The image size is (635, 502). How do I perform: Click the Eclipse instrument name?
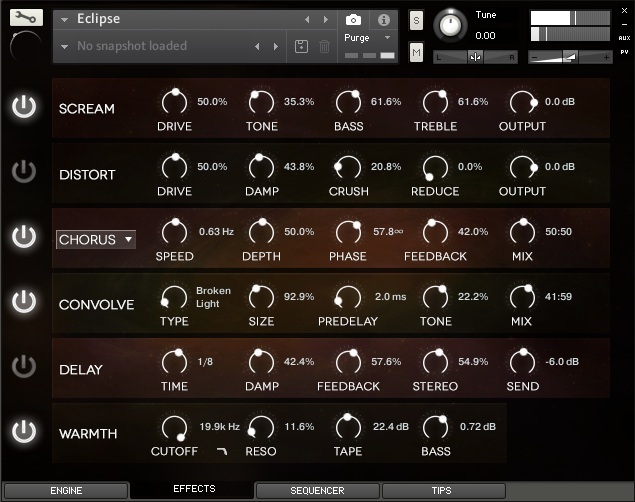pos(98,19)
